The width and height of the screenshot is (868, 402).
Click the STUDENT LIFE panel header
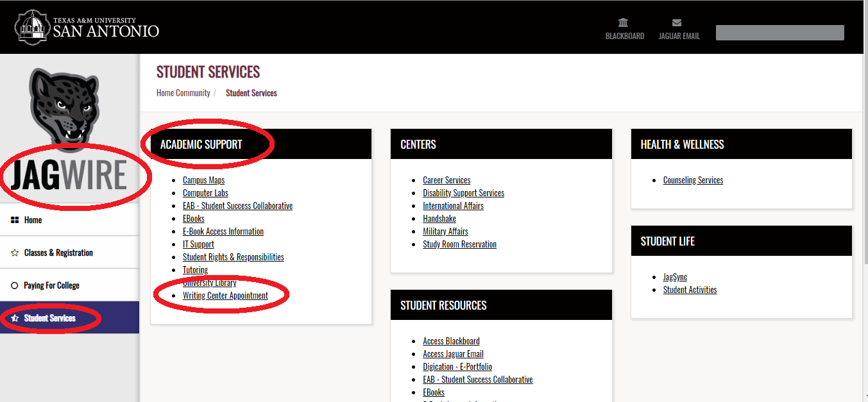[x=742, y=241]
